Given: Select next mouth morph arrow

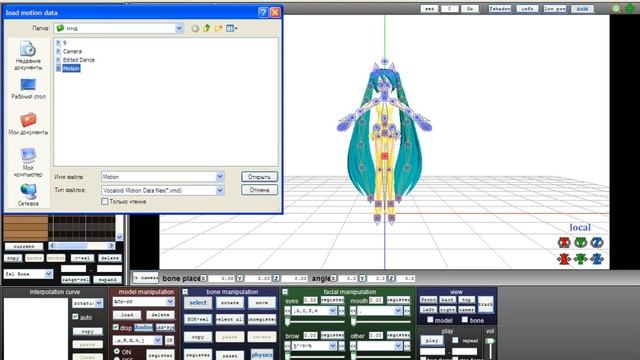Looking at the screenshot, I should 407,311.
